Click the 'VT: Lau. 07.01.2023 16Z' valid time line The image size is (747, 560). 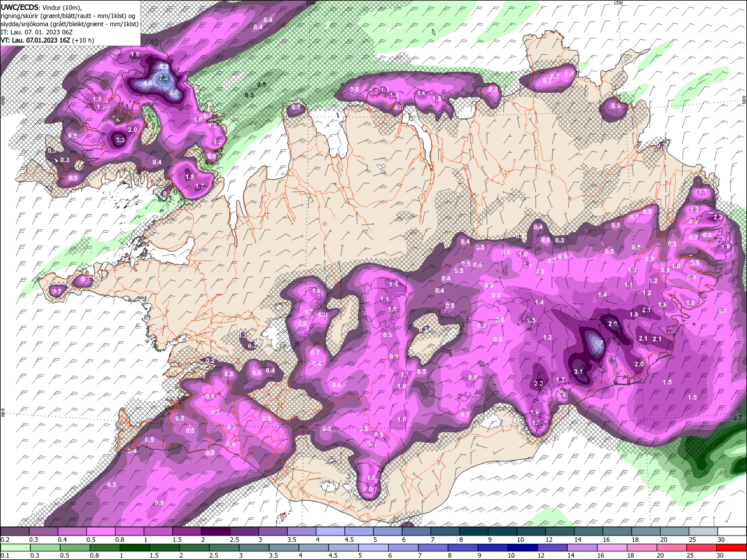coord(34,40)
